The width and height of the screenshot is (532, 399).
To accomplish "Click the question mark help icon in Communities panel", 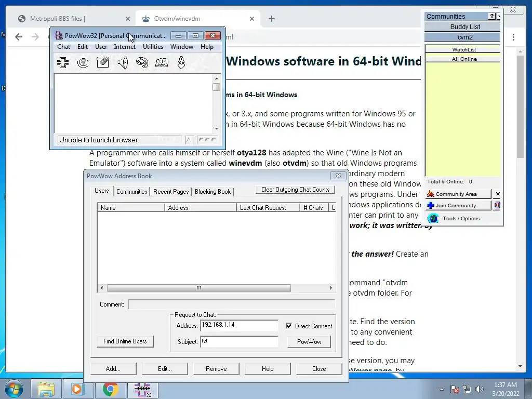I will (492, 16).
